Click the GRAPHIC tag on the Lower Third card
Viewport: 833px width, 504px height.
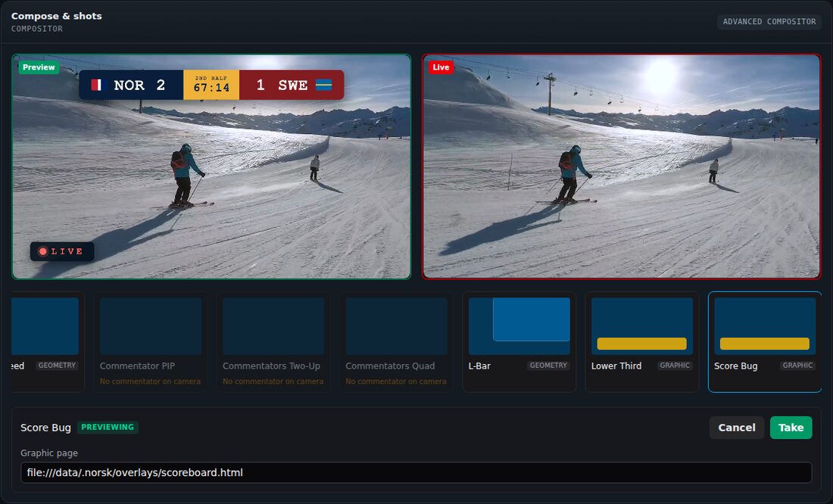click(x=675, y=366)
